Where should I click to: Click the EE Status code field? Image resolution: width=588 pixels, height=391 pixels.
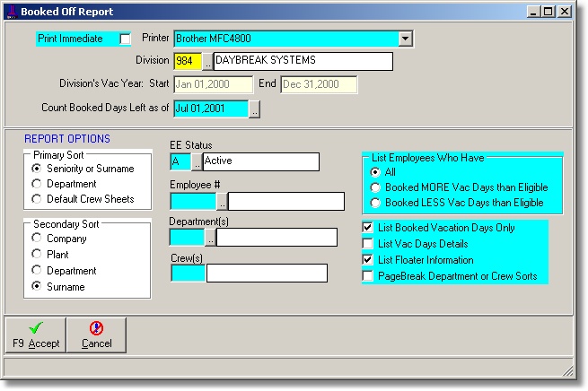pos(180,161)
